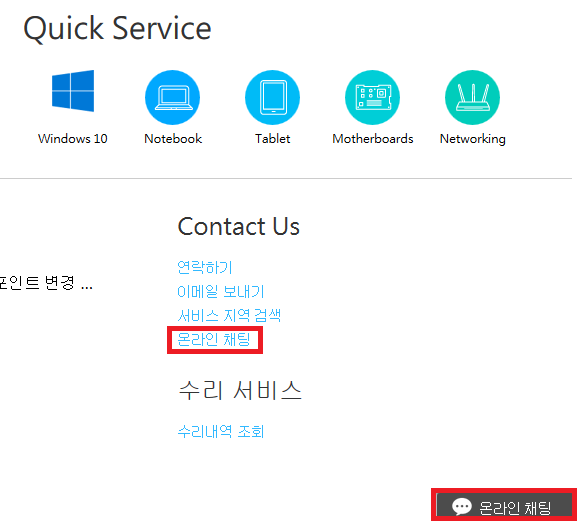This screenshot has height=521, width=584.
Task: Select the Networking router icon
Action: [x=472, y=98]
